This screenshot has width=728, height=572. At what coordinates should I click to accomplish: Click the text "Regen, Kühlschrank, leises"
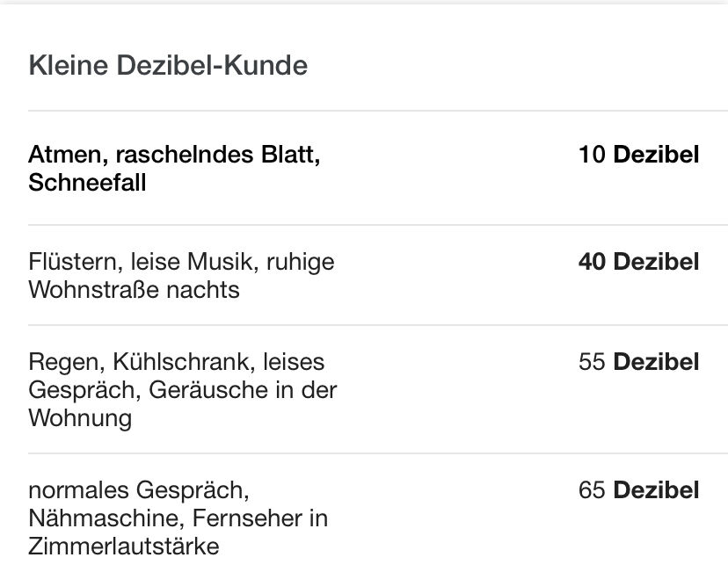(176, 362)
